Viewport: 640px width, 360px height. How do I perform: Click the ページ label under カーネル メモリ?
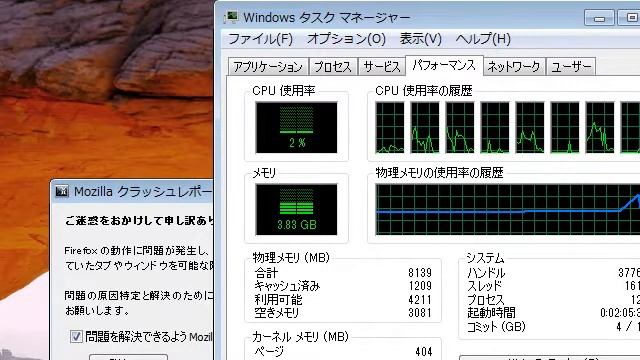[269, 351]
